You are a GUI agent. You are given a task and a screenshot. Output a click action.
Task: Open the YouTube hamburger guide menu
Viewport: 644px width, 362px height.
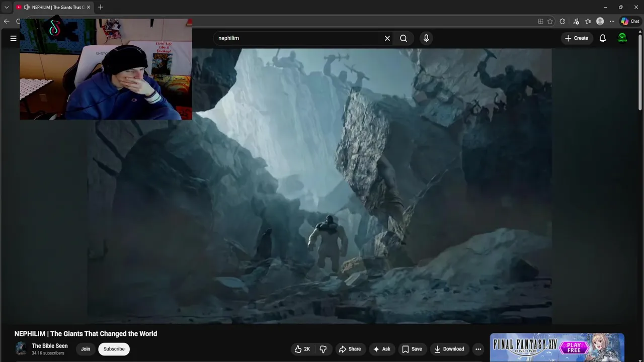pyautogui.click(x=14, y=38)
